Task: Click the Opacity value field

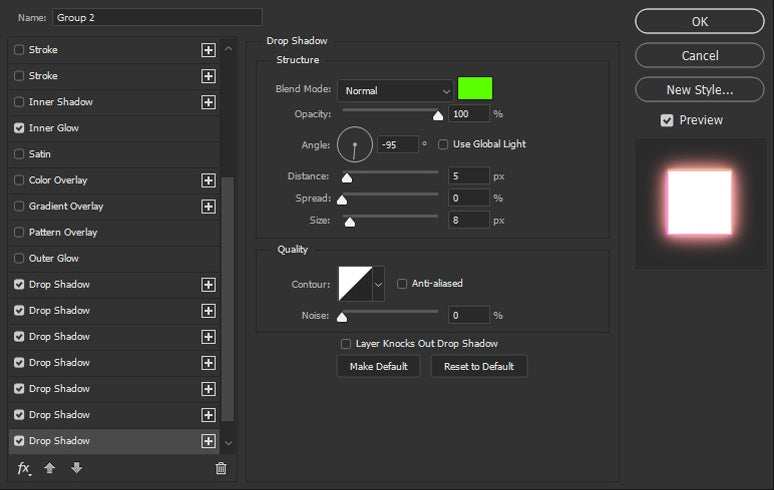Action: point(469,114)
